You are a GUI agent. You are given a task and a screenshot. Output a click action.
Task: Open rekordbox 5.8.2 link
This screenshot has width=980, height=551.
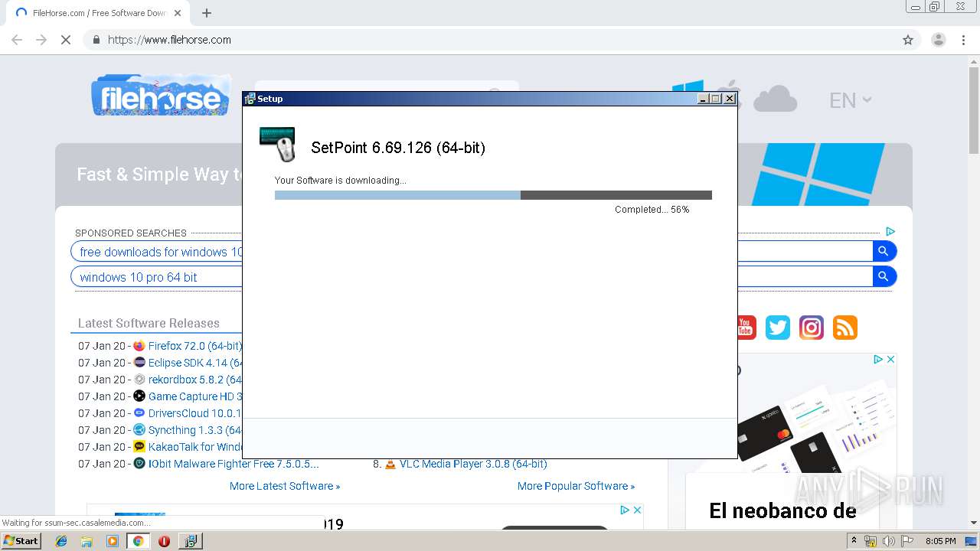[x=195, y=380]
